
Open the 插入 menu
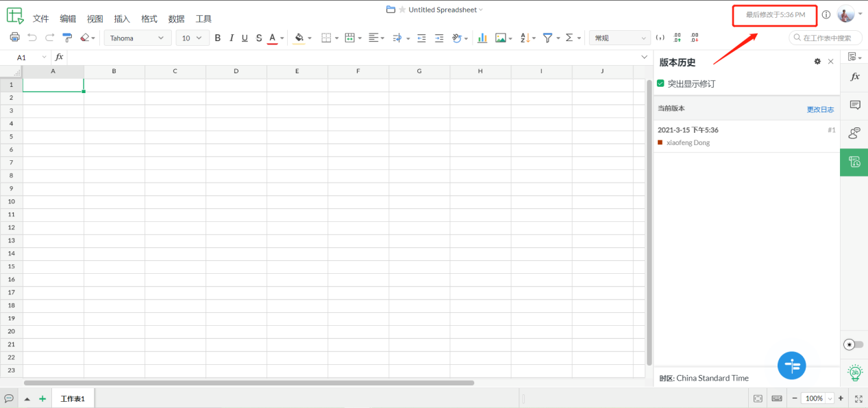(x=122, y=18)
